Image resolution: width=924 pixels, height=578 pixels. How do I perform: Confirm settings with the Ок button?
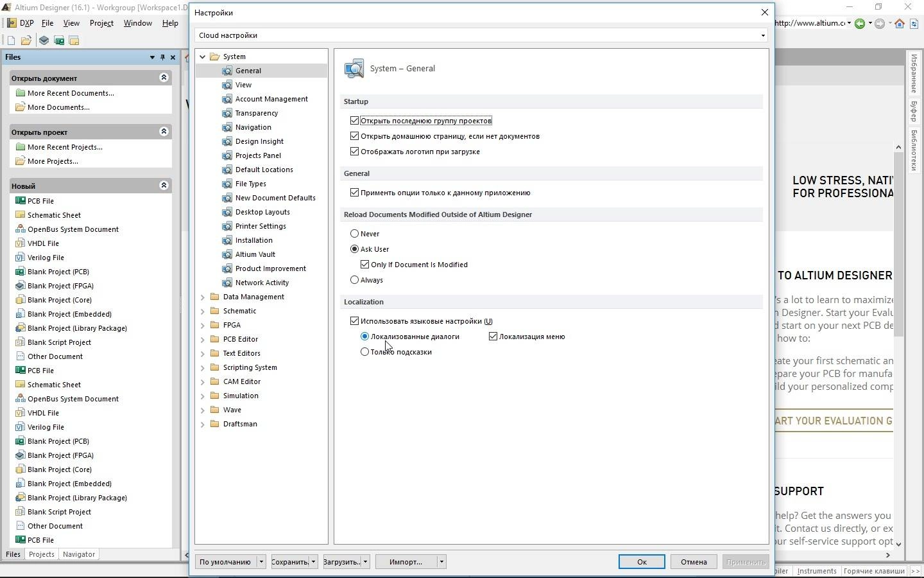point(642,562)
